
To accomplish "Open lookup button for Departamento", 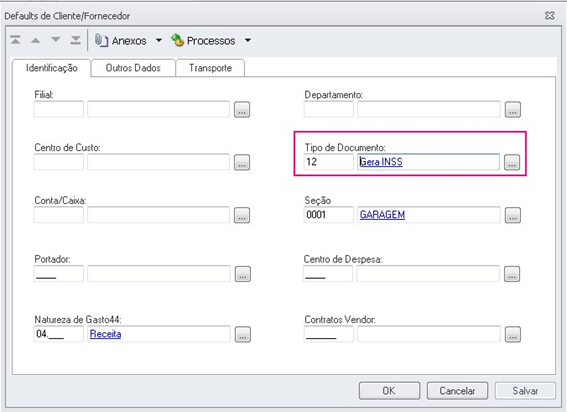I will [513, 109].
